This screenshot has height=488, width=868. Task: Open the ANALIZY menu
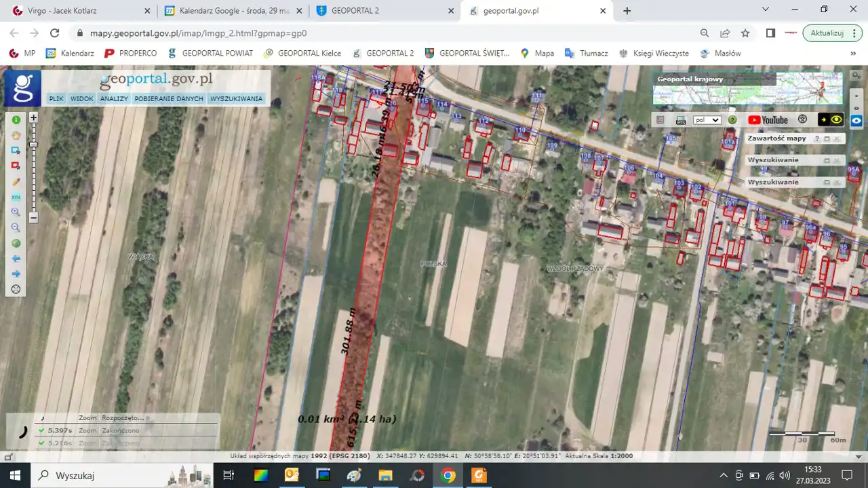tap(113, 99)
